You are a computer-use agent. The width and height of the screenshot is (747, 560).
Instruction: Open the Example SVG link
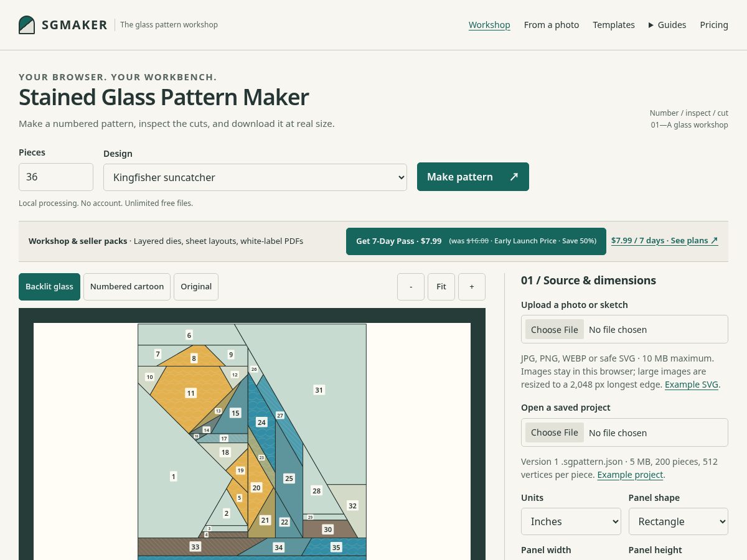(692, 385)
